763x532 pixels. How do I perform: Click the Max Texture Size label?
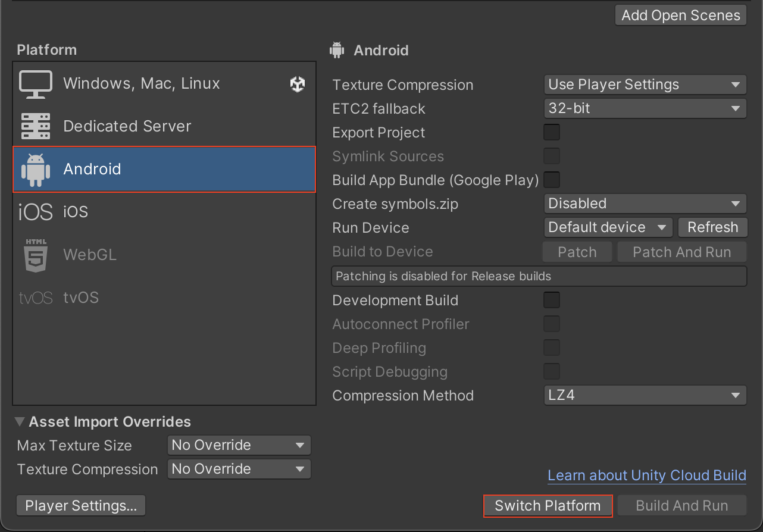tap(74, 446)
